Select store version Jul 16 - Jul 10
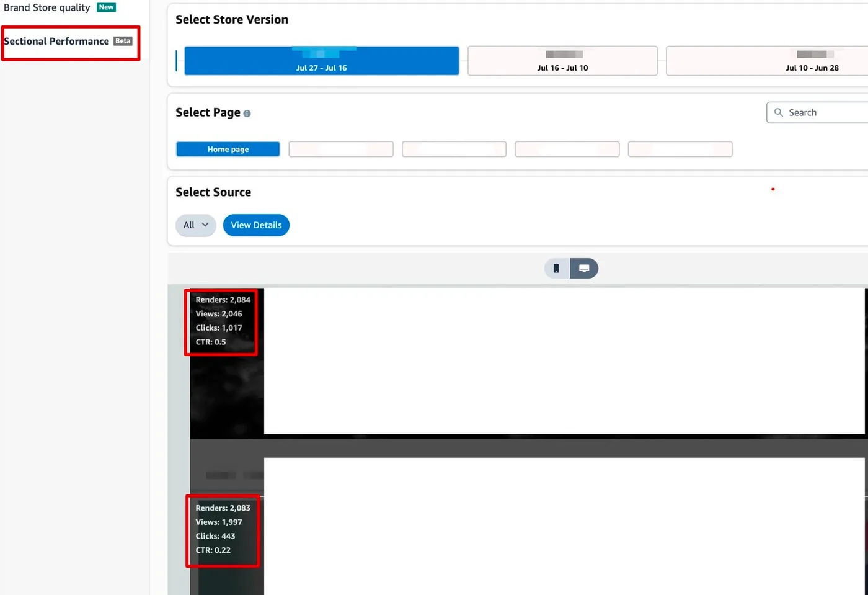868x595 pixels. click(562, 61)
